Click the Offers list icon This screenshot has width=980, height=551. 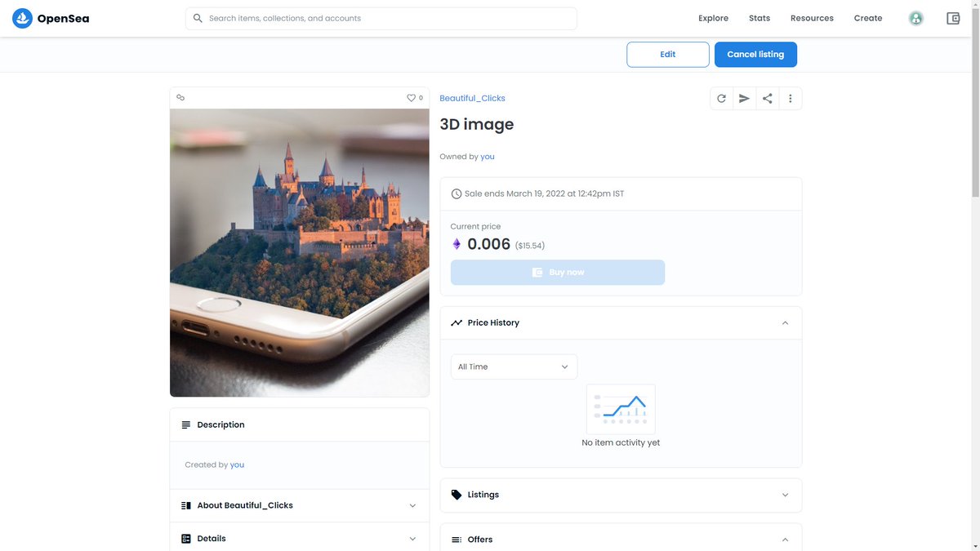[457, 540]
